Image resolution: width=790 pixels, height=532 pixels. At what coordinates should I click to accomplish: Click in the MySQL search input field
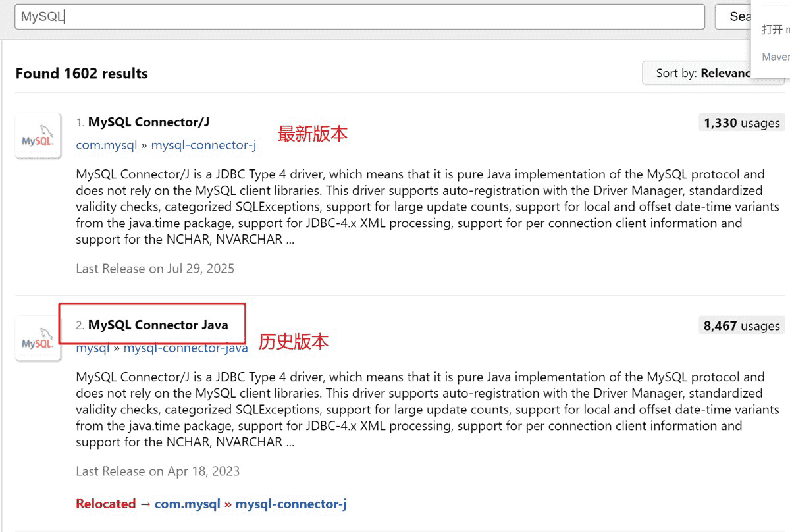click(359, 16)
